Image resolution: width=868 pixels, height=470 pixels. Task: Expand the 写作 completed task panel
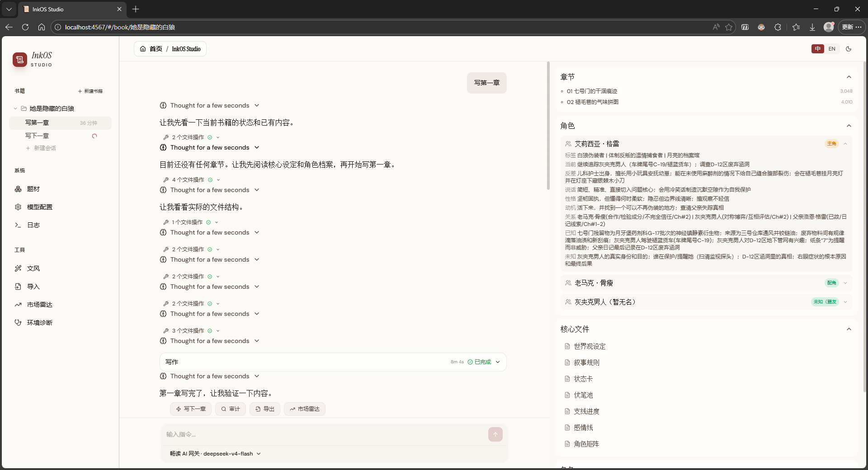[x=333, y=362]
